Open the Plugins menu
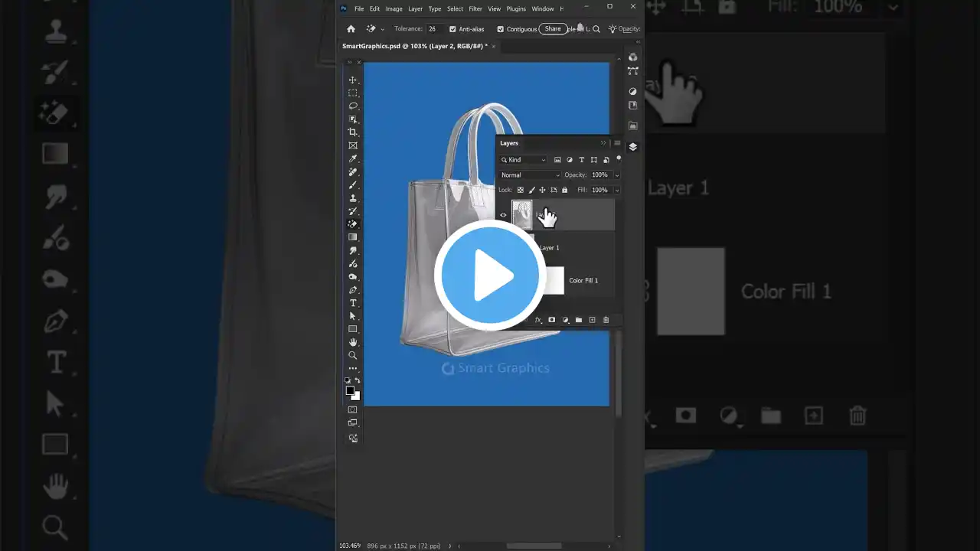 (516, 8)
